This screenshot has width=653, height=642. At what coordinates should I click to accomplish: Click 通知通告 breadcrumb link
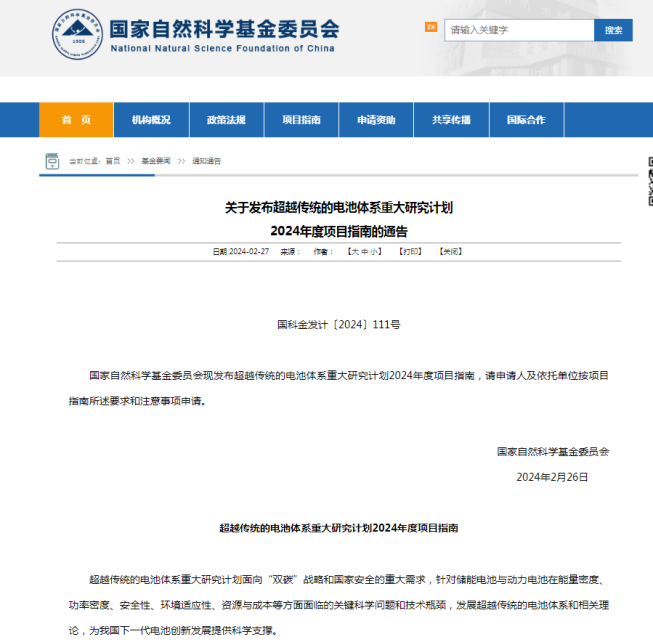207,161
